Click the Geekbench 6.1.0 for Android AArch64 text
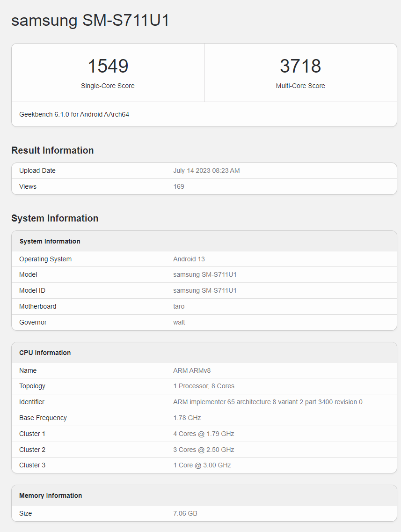Screen dimensions: 401x532 tap(74, 114)
